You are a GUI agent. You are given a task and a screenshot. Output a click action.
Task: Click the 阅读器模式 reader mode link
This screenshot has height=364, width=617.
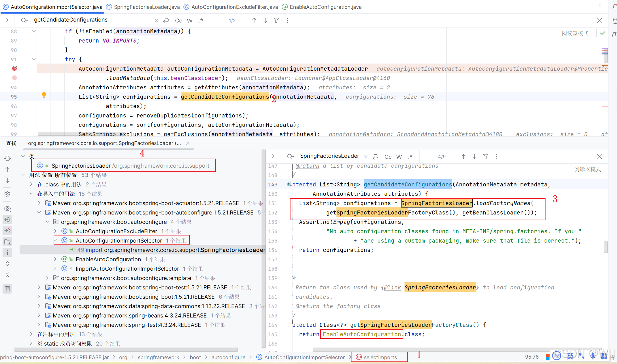[x=575, y=33]
